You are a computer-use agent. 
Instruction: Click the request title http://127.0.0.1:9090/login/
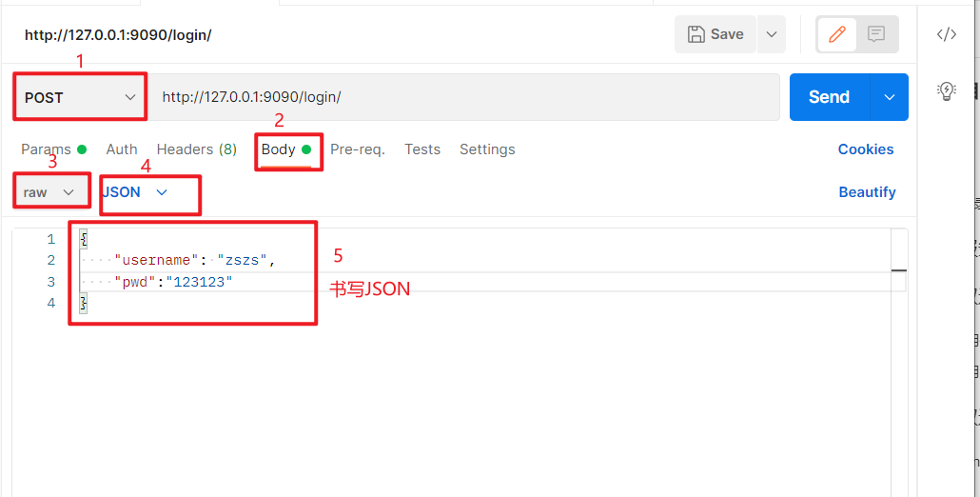click(x=118, y=35)
